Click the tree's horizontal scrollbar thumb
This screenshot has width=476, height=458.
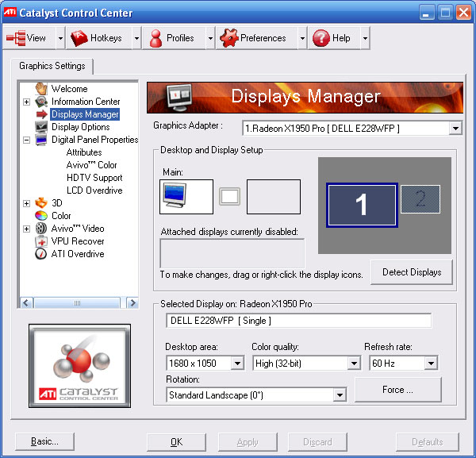(x=77, y=302)
